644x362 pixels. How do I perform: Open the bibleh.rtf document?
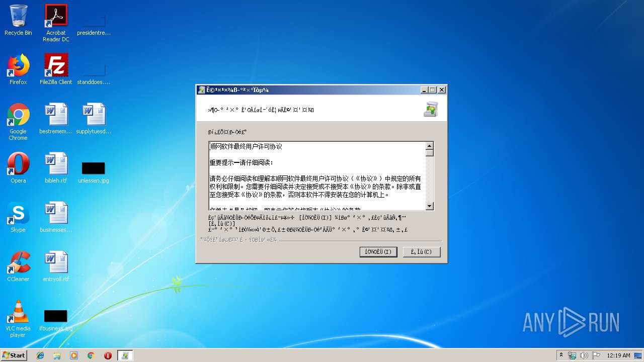tap(56, 168)
